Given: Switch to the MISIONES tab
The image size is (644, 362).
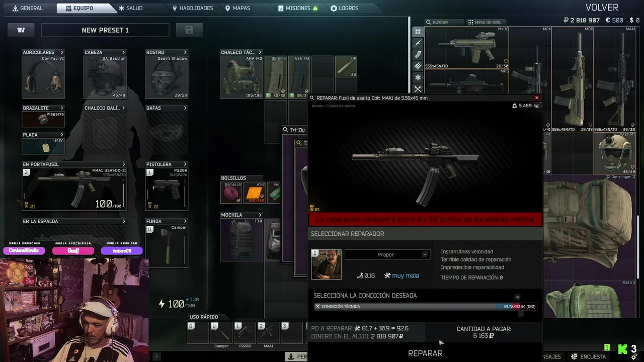Looking at the screenshot, I should 298,8.
